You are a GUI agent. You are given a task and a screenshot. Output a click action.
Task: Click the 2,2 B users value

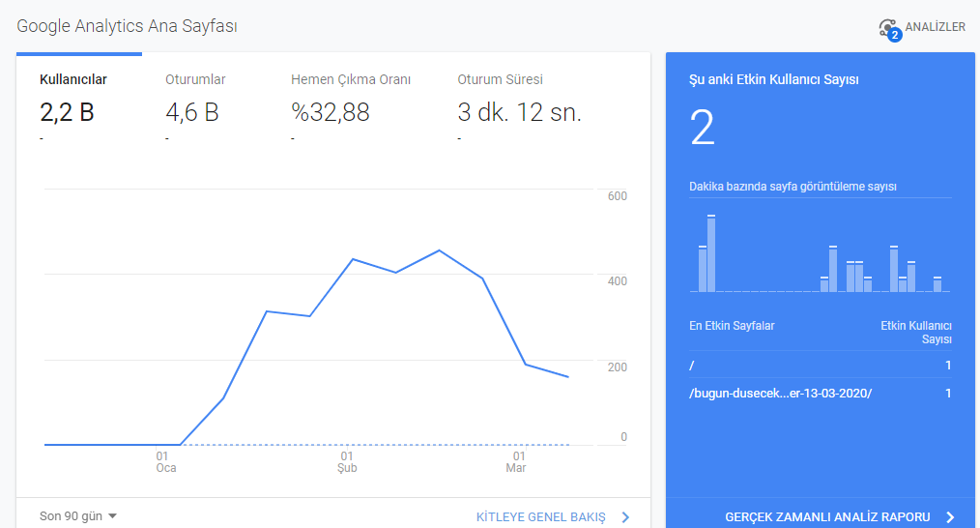click(67, 112)
